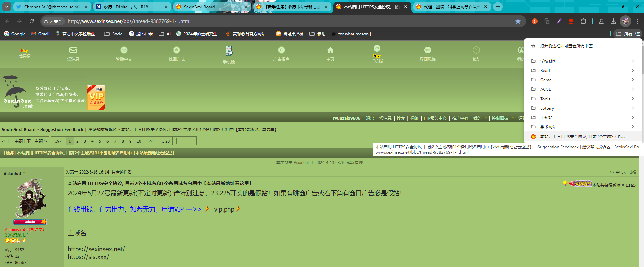Viewport: 644px width, 267px height.
Task: Click the 搜索 link in user bar
Action: 400,118
